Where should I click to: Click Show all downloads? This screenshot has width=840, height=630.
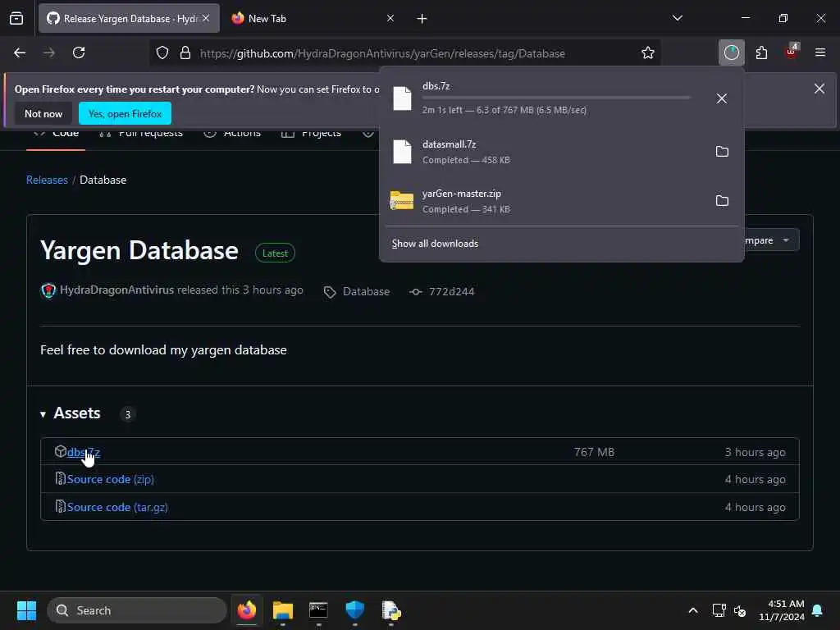coord(435,244)
